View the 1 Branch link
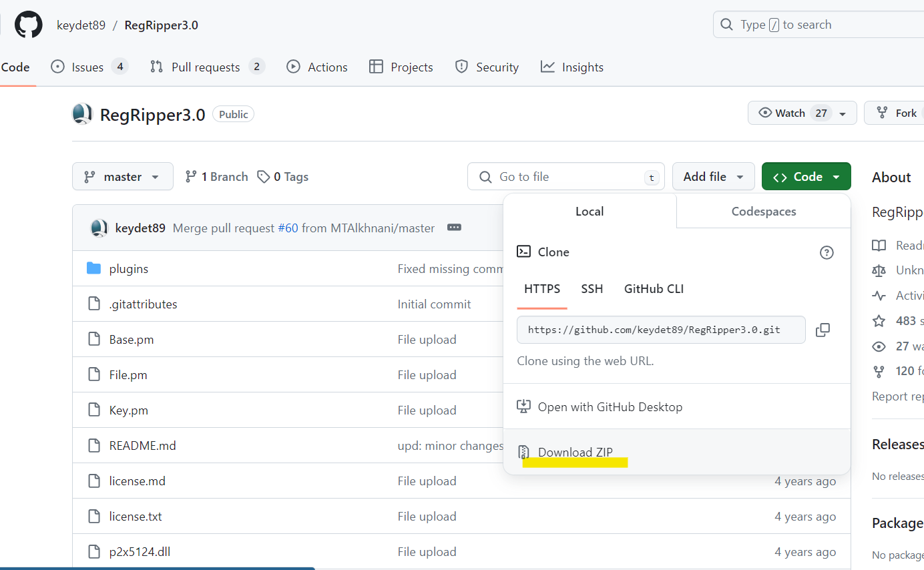Screen dimensions: 924x570 pos(216,176)
